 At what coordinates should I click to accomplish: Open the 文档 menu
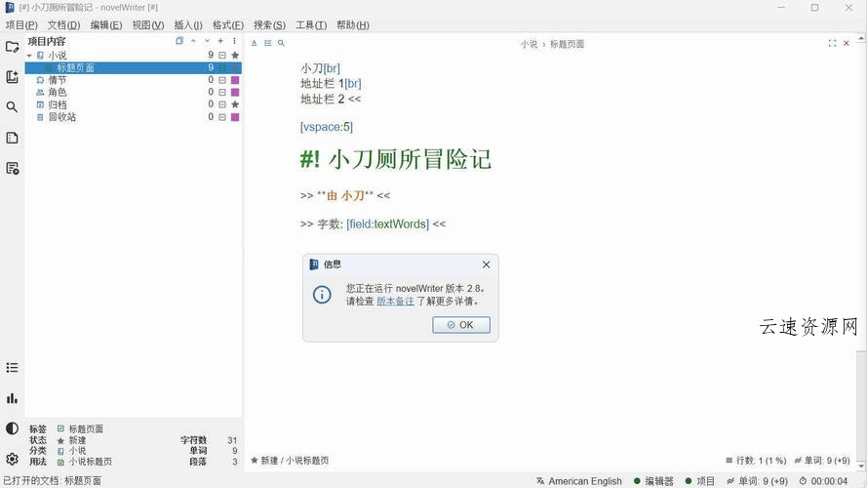coord(63,25)
